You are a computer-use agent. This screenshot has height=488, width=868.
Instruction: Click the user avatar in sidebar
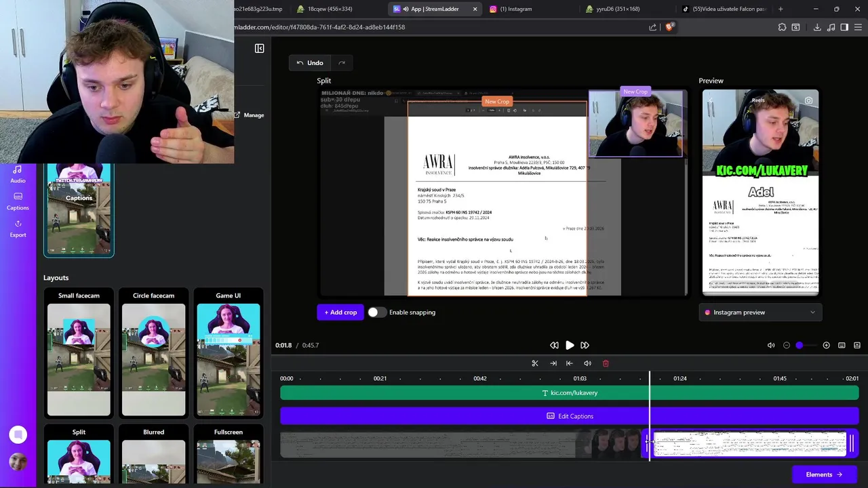point(18,462)
